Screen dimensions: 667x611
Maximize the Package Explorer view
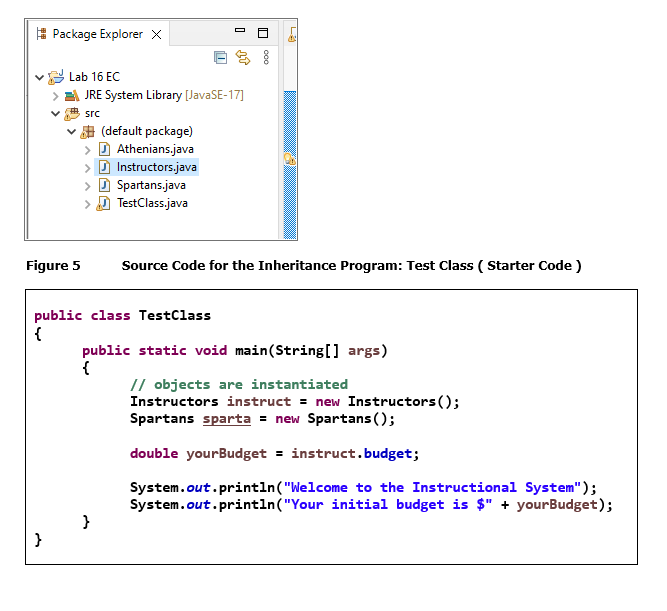[263, 33]
